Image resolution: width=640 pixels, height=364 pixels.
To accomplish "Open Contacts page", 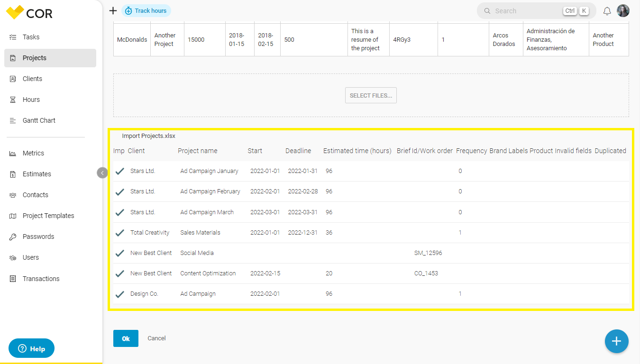I will [36, 195].
